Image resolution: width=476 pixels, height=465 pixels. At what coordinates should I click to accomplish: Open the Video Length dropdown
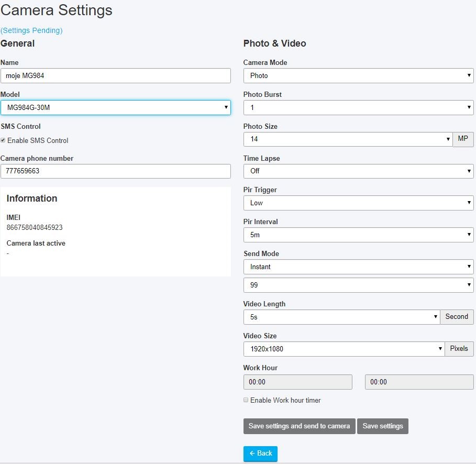pyautogui.click(x=341, y=317)
